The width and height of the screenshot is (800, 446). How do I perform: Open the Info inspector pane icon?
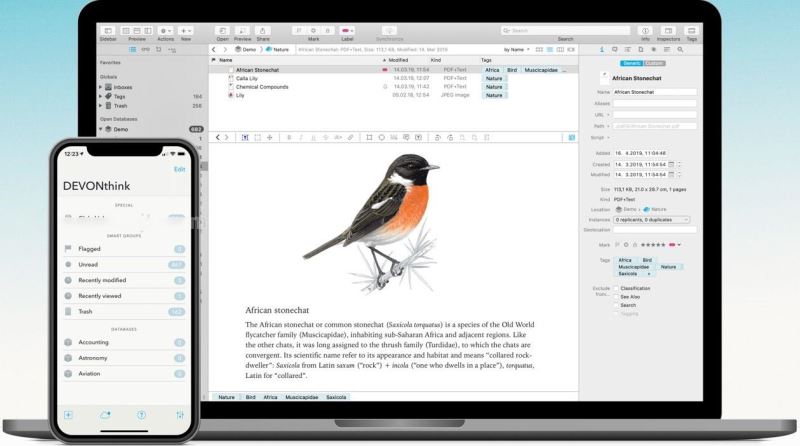click(602, 49)
